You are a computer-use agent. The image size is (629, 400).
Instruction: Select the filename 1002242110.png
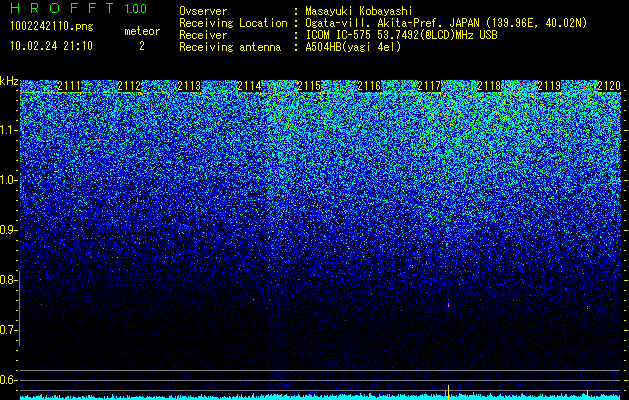52,26
